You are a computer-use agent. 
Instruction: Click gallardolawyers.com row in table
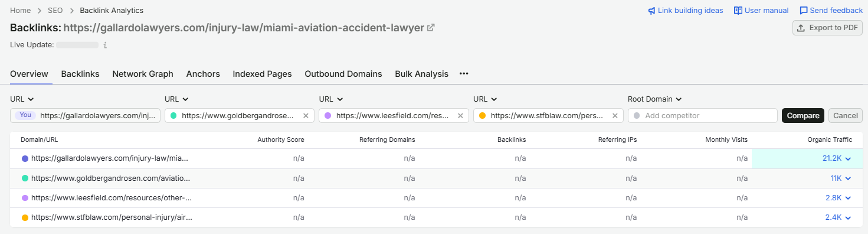pyautogui.click(x=436, y=158)
